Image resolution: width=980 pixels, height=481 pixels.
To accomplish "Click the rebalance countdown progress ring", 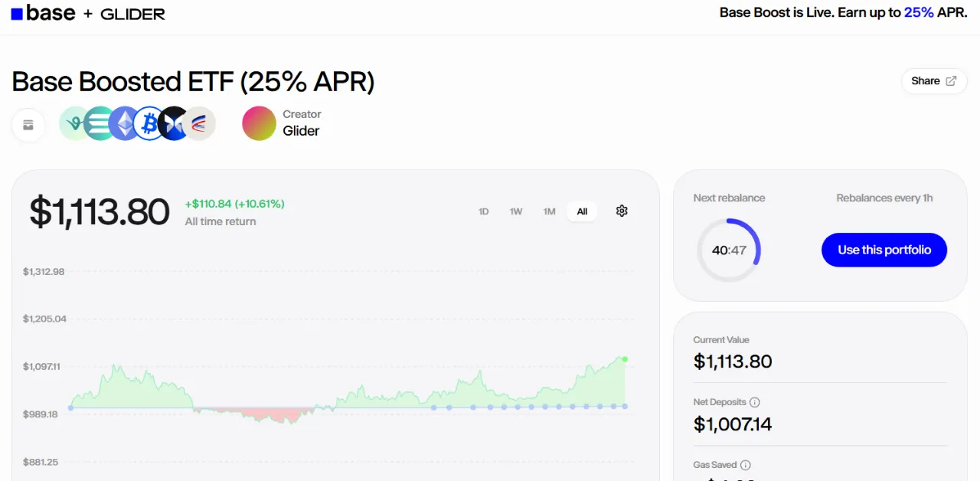I will [x=728, y=250].
